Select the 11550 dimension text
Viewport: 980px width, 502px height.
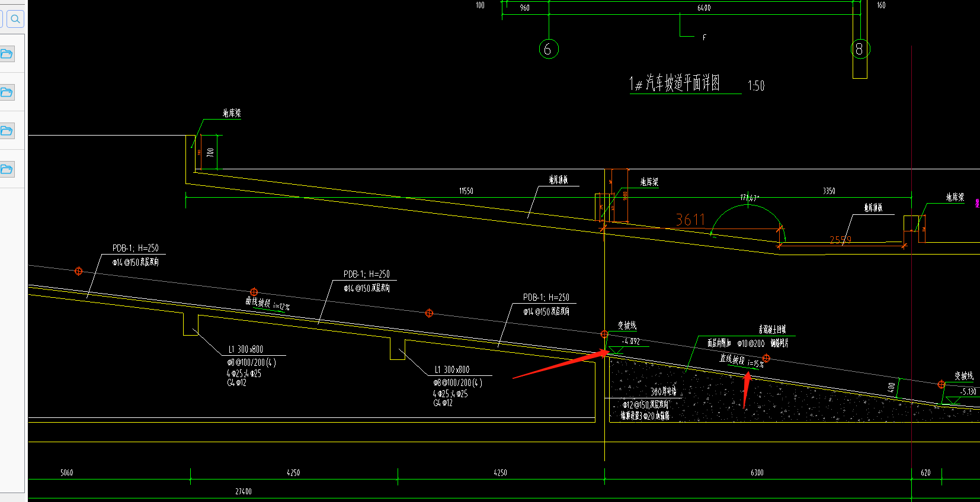coord(466,191)
